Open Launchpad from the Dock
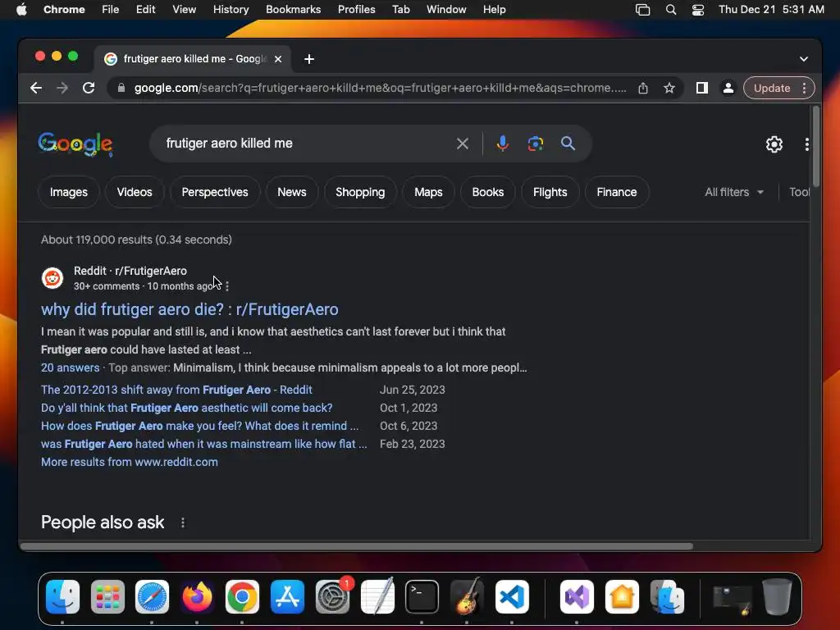The height and width of the screenshot is (630, 840). (107, 597)
